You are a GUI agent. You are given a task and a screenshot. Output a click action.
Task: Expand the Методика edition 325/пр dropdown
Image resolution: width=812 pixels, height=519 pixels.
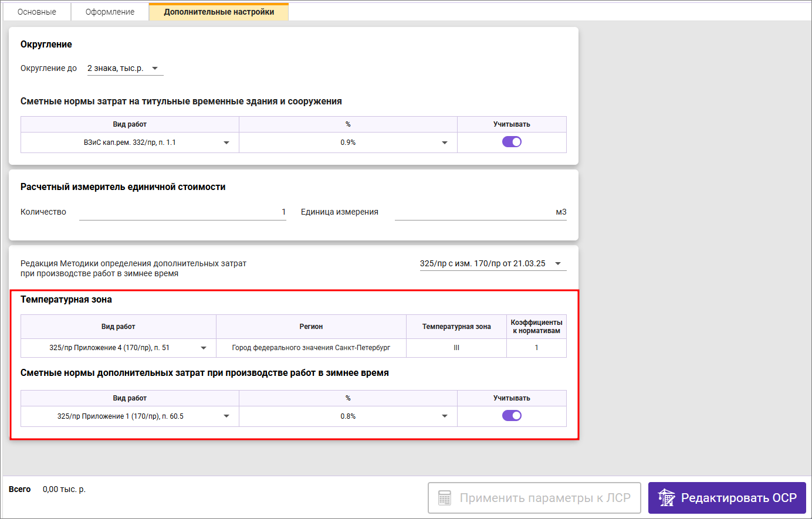click(x=558, y=264)
